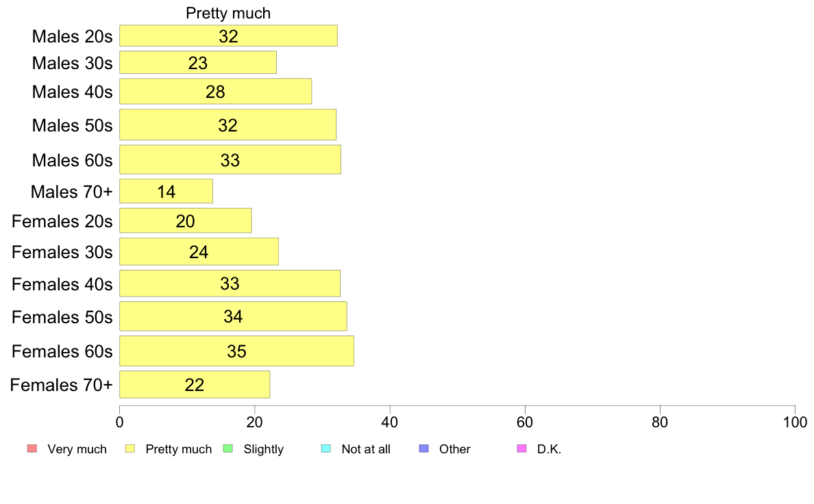Click the Not at all legend text

pyautogui.click(x=366, y=449)
